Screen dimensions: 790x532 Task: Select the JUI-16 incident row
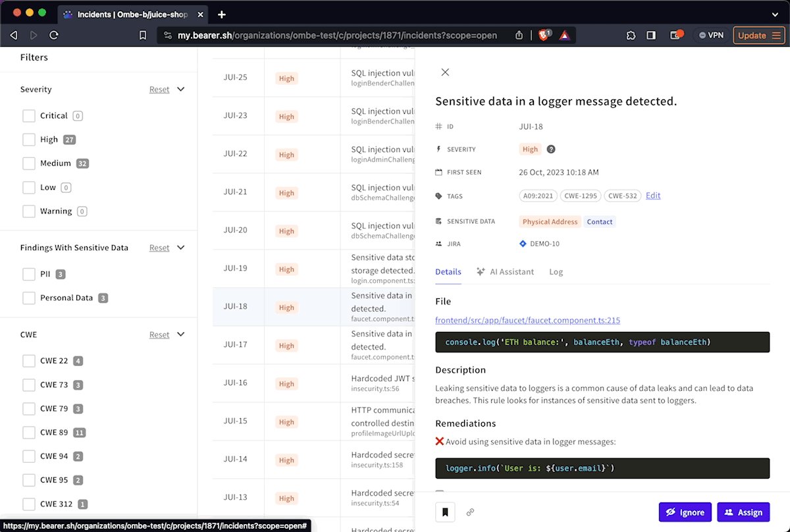[x=313, y=383]
